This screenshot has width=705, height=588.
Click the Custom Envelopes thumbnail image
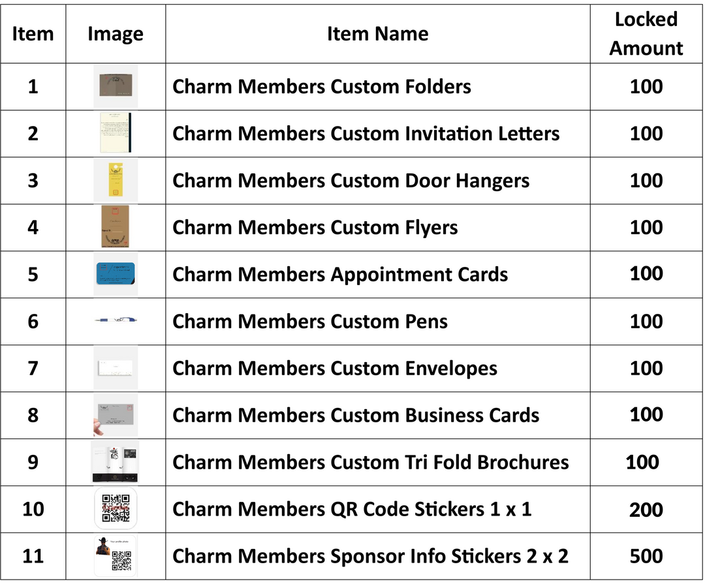[116, 367]
